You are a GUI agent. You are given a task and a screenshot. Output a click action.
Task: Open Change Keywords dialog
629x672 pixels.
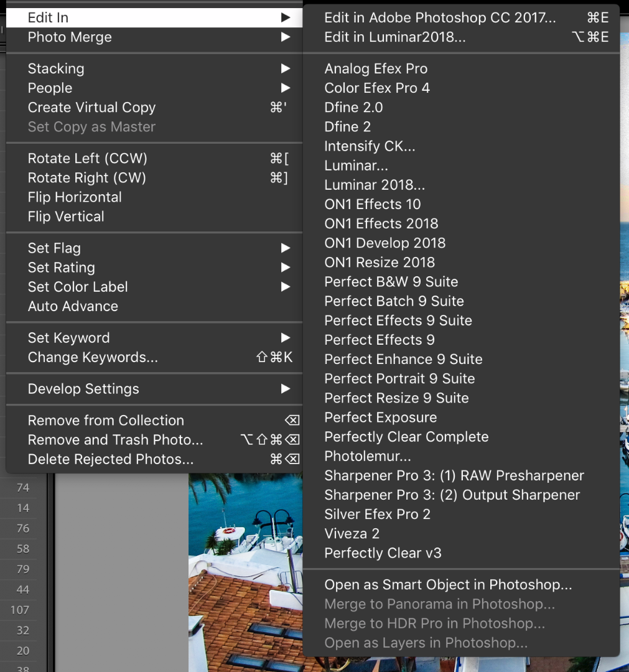[x=93, y=357]
